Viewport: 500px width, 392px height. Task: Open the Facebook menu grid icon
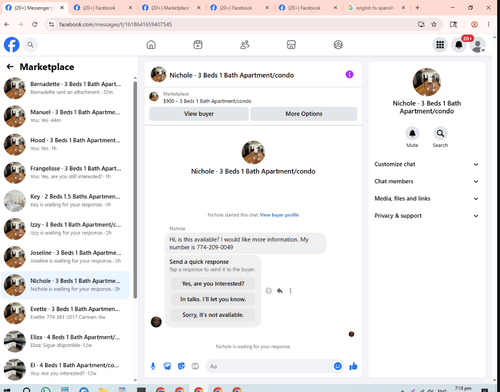[x=440, y=45]
